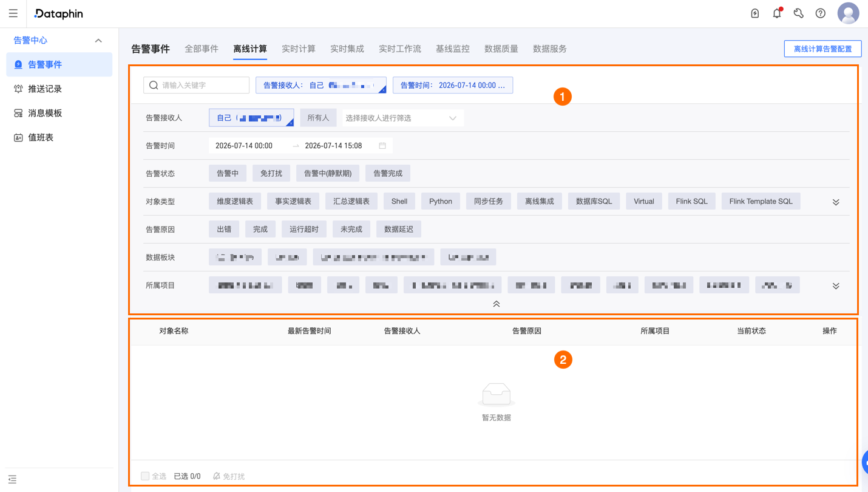868x492 pixels.
Task: Filter by 数据延迟 alert reason
Action: click(x=399, y=230)
